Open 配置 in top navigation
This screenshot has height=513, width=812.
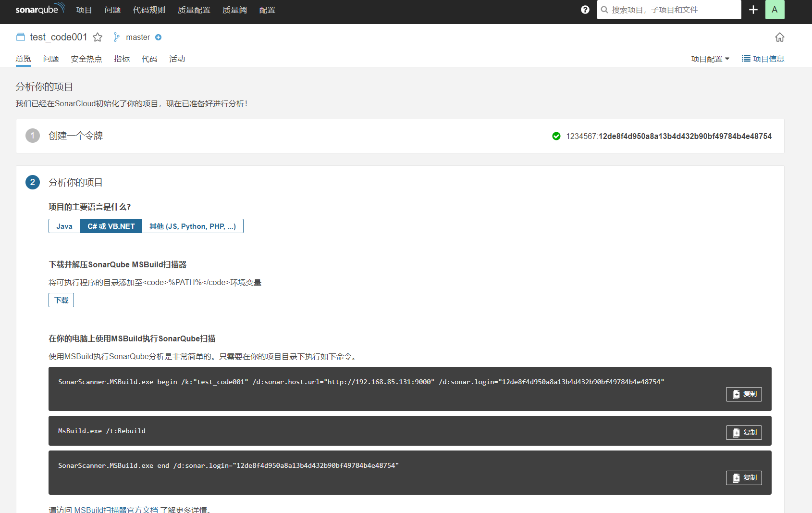pyautogui.click(x=267, y=10)
